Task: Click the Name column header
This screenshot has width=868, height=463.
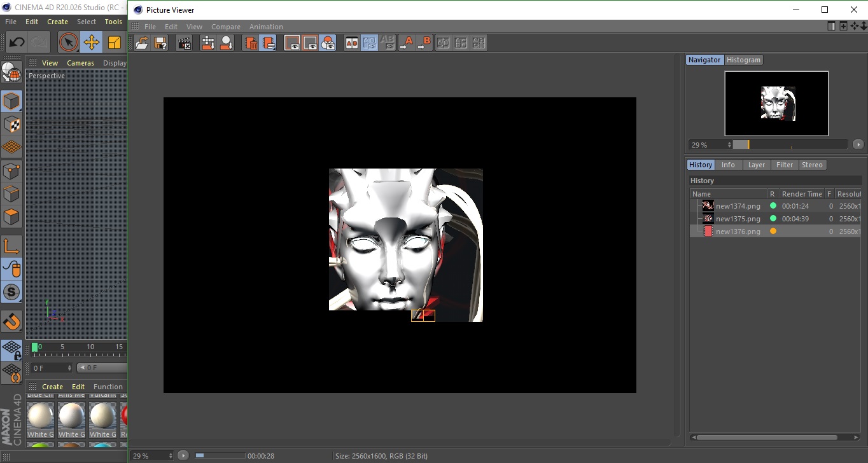Action: pos(728,194)
